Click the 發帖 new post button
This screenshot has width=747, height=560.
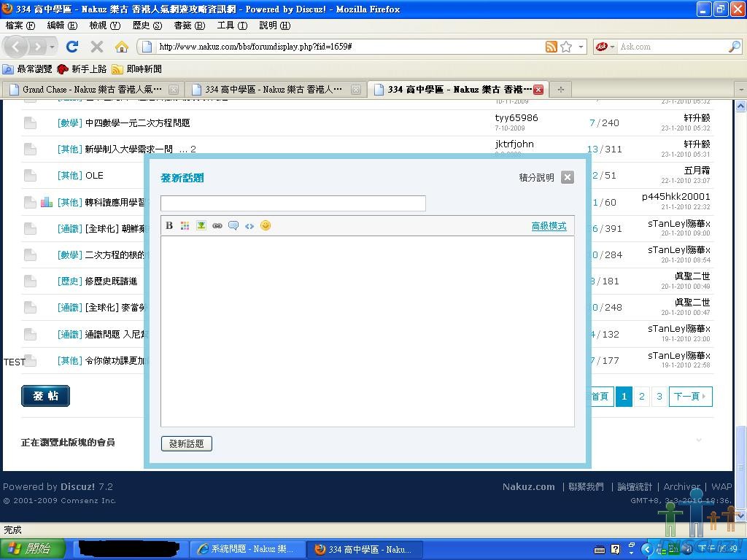pyautogui.click(x=45, y=396)
